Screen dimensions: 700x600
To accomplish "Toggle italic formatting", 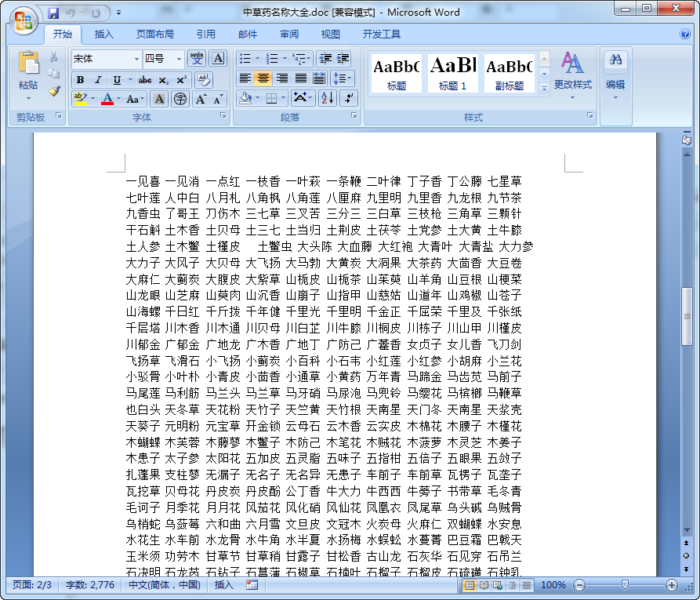I will pos(98,80).
